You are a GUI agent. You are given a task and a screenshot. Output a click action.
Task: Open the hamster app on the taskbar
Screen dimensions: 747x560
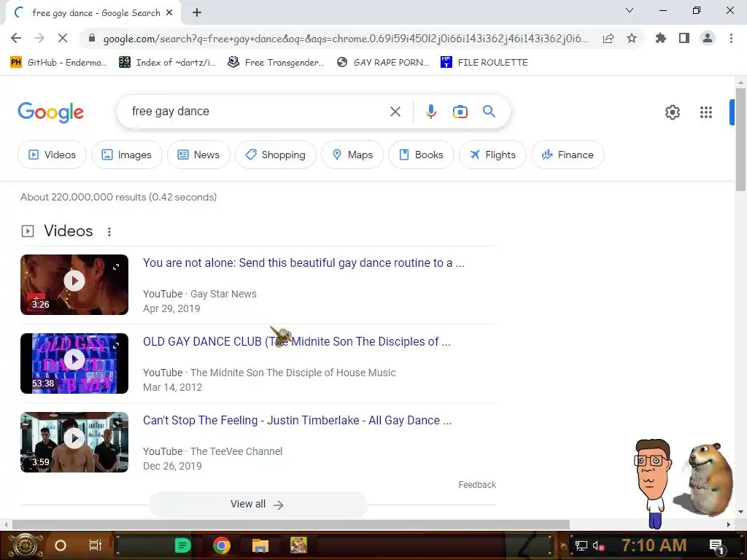[x=298, y=545]
